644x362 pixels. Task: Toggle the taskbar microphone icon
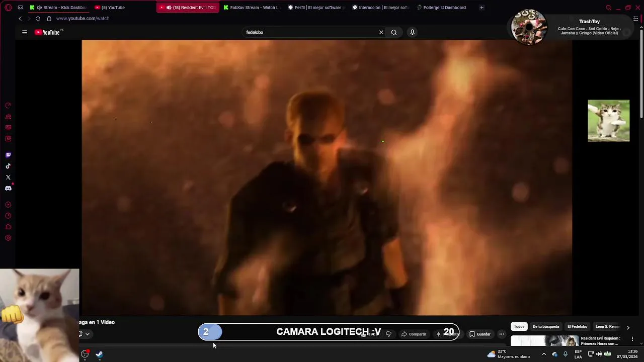(566, 354)
